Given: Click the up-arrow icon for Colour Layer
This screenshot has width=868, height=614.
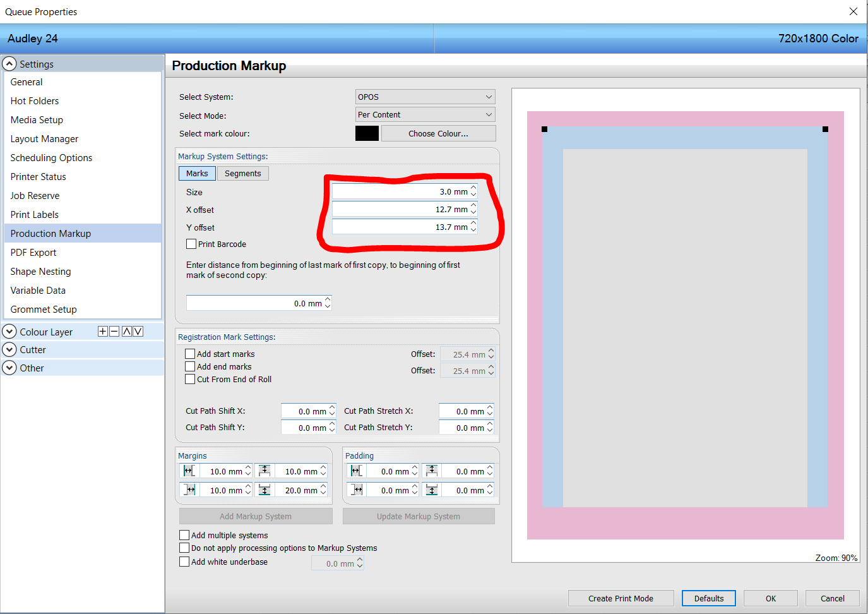Looking at the screenshot, I should (x=126, y=330).
